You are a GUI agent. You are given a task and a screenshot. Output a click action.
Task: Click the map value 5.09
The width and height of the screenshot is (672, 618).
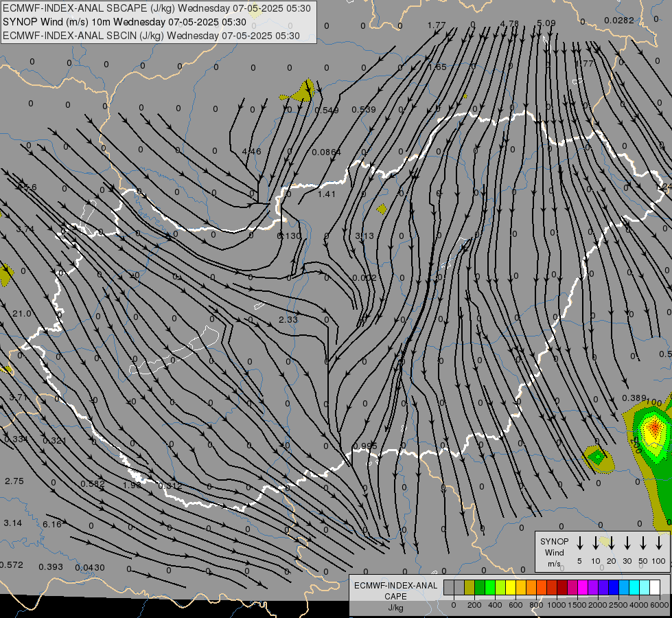point(546,23)
